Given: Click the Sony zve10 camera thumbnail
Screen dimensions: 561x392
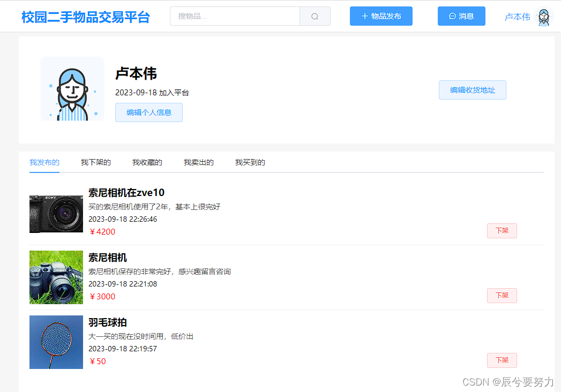Looking at the screenshot, I should 56,213.
